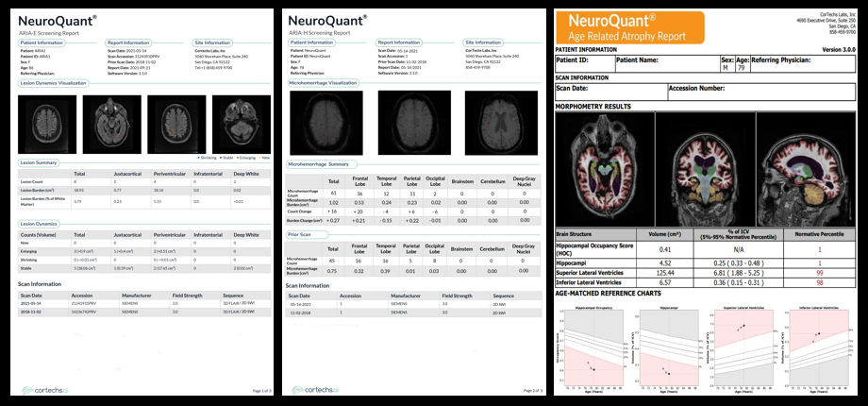Click Version 3.0.0 text in atrophy report

pos(839,50)
